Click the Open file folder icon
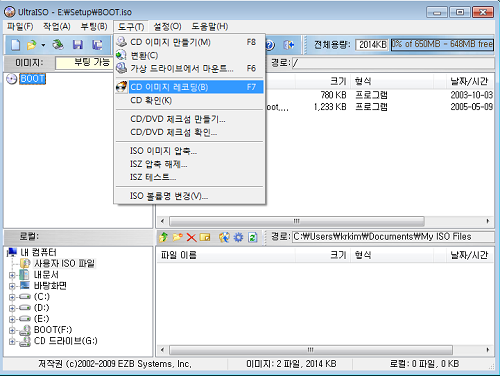 pos(31,45)
